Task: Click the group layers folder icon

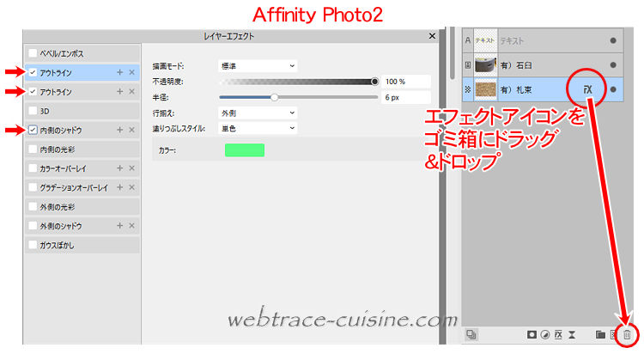Action: [600, 334]
